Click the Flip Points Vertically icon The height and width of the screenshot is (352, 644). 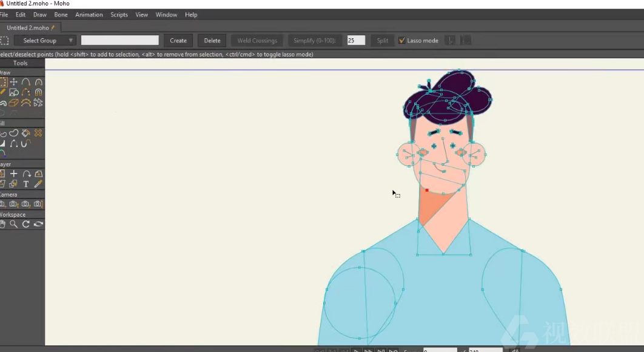(x=466, y=40)
